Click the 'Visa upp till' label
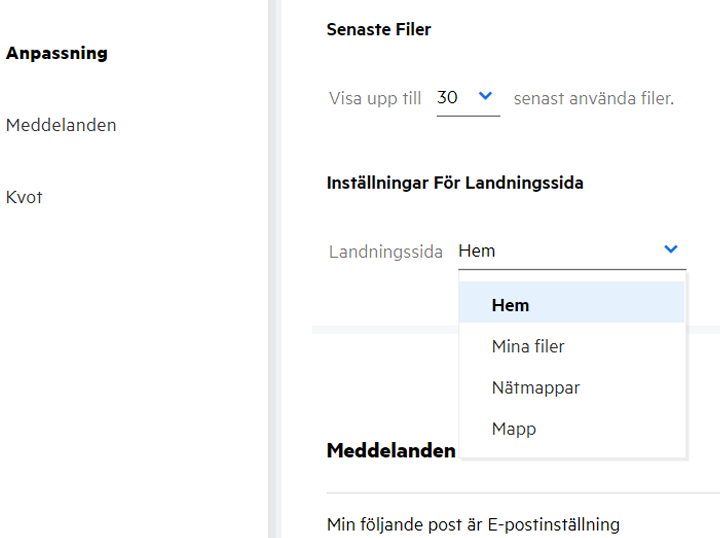 click(x=375, y=99)
